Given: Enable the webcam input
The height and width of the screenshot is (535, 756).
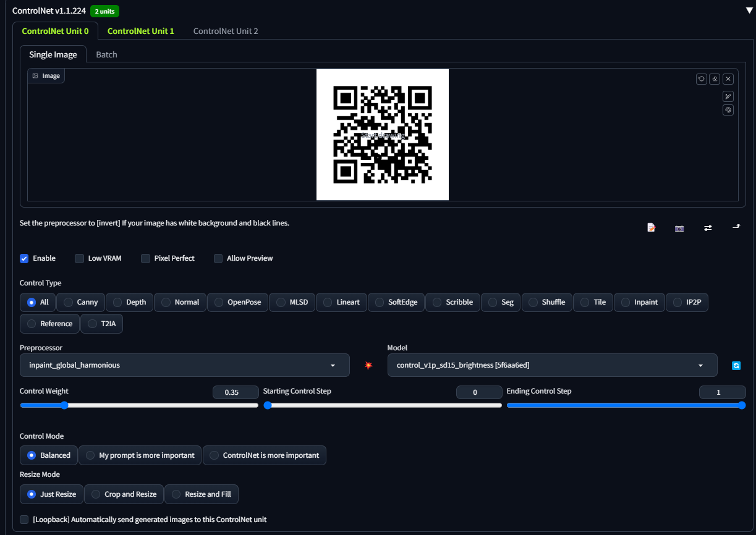Looking at the screenshot, I should click(x=679, y=227).
